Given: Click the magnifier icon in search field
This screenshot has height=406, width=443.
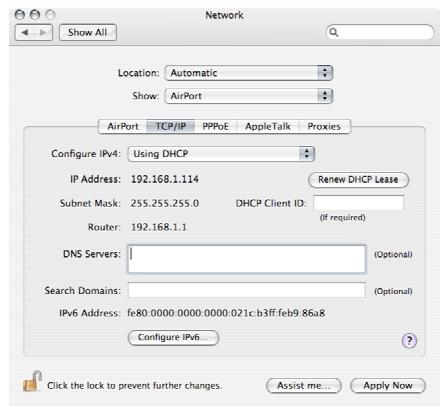Looking at the screenshot, I should (333, 32).
